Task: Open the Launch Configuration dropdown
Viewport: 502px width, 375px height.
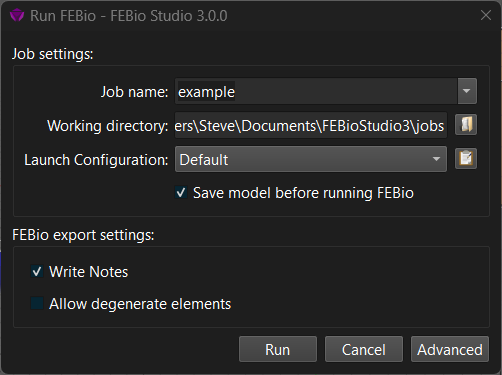Action: click(311, 159)
